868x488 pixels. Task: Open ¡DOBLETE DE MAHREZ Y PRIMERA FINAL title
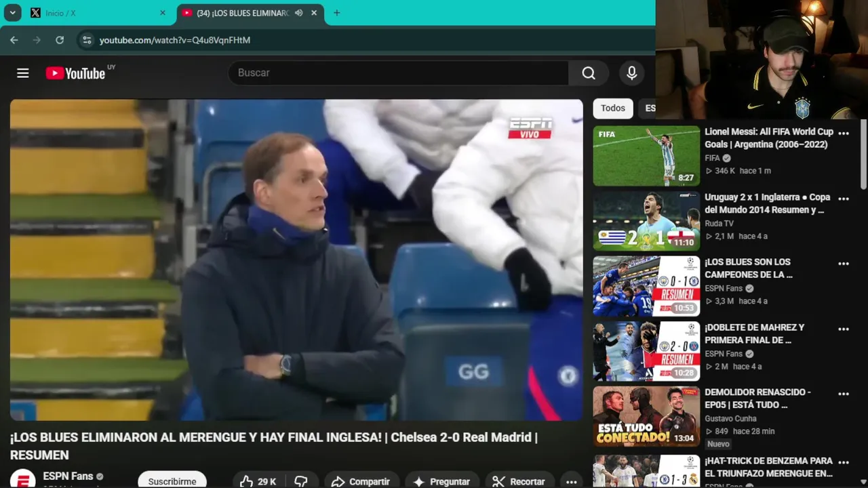(755, 333)
